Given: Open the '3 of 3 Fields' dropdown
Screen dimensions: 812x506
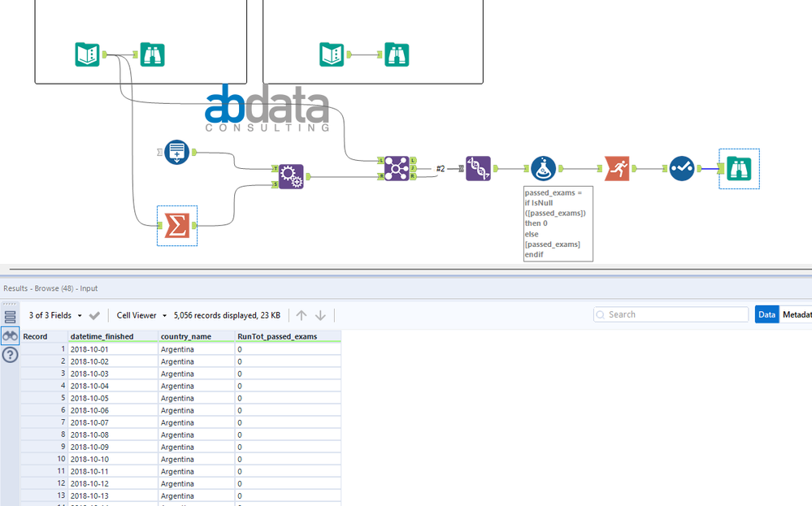Looking at the screenshot, I should [x=55, y=315].
